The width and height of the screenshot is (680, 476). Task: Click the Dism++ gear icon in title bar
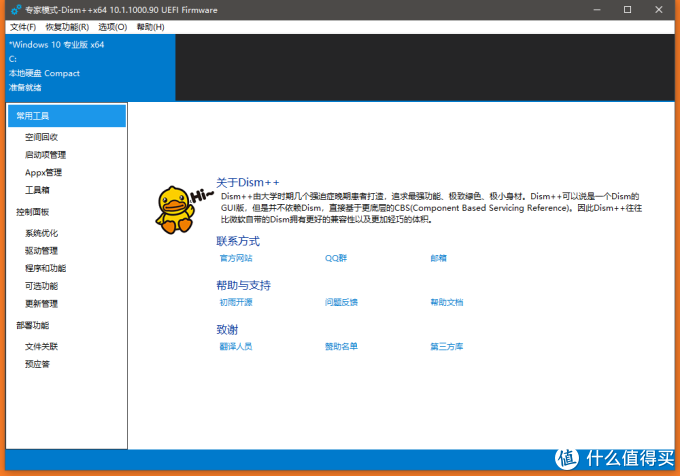[16, 10]
